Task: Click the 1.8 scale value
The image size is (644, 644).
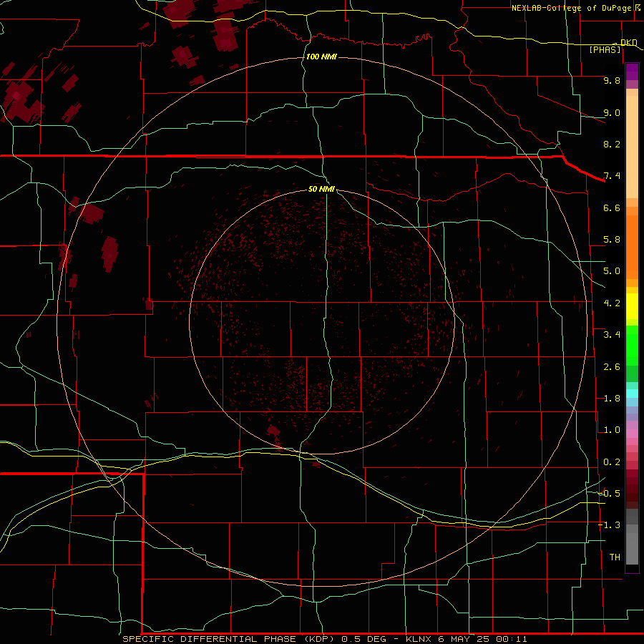Action: tap(612, 399)
